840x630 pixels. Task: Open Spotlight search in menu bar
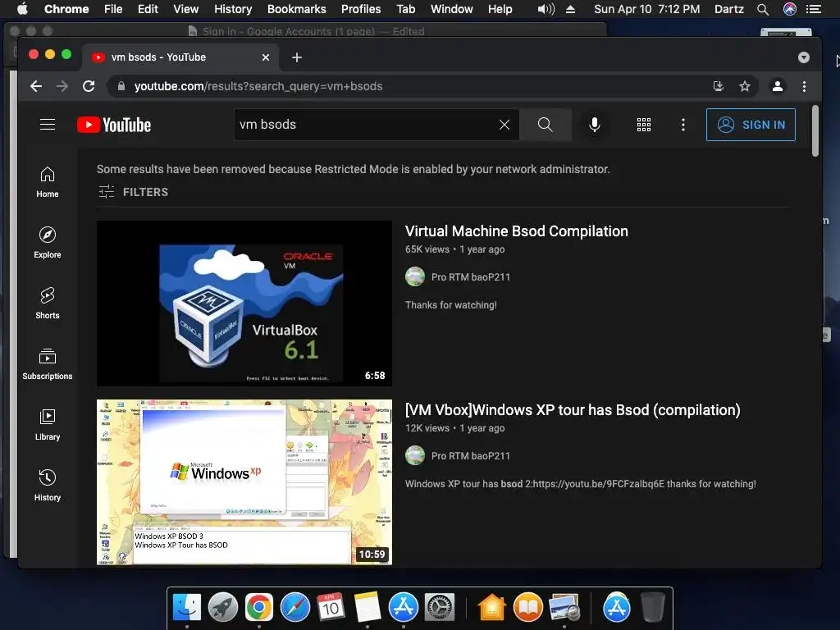coord(763,9)
